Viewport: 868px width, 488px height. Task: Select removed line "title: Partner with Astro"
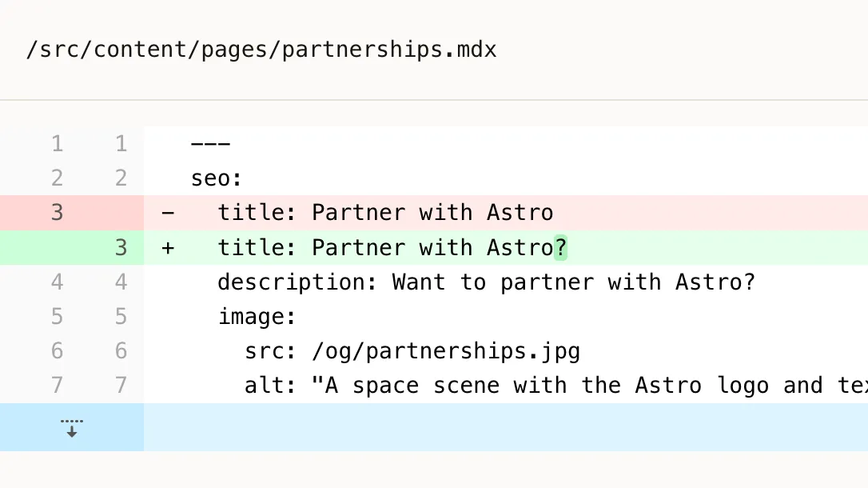coord(385,213)
